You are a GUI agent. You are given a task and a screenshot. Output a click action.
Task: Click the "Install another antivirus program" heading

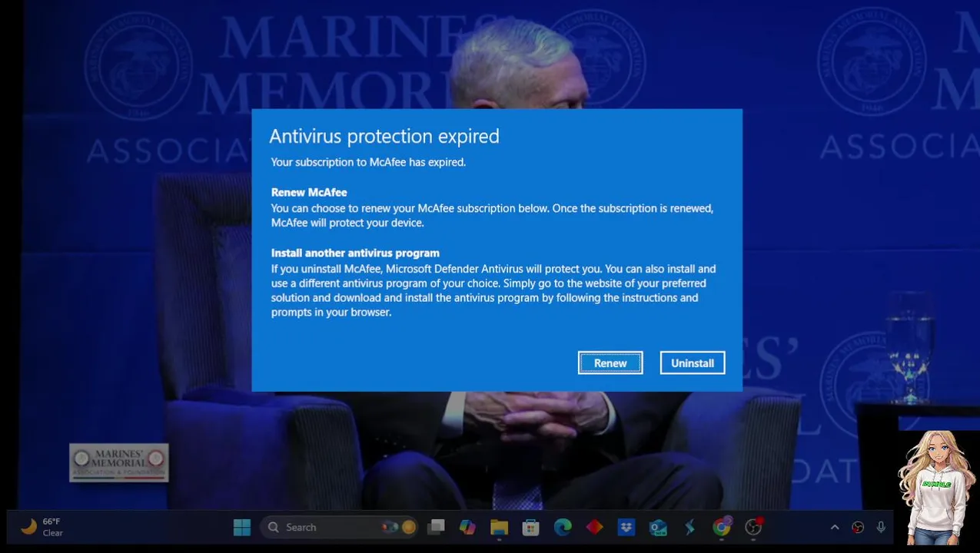tap(355, 253)
